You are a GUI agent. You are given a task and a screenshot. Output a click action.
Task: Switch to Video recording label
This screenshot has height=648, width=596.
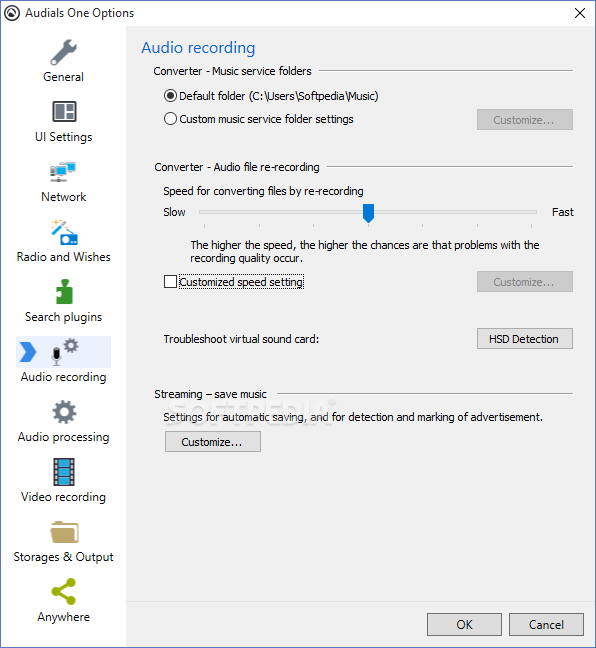click(x=63, y=497)
